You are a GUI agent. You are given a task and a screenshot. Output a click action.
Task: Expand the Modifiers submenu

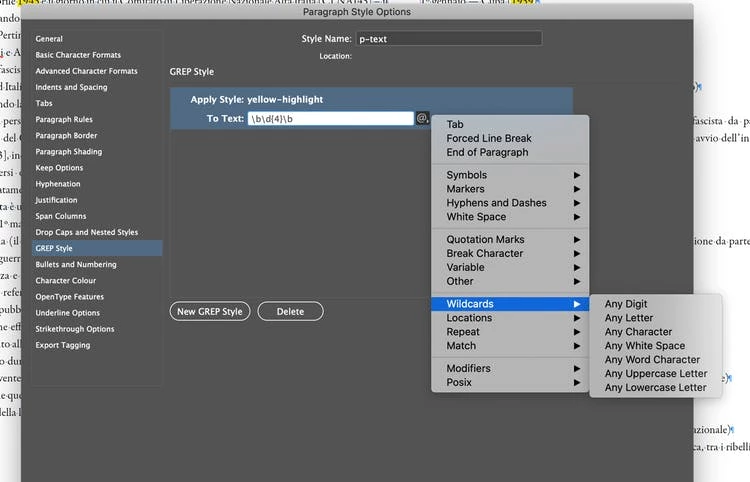coord(510,369)
